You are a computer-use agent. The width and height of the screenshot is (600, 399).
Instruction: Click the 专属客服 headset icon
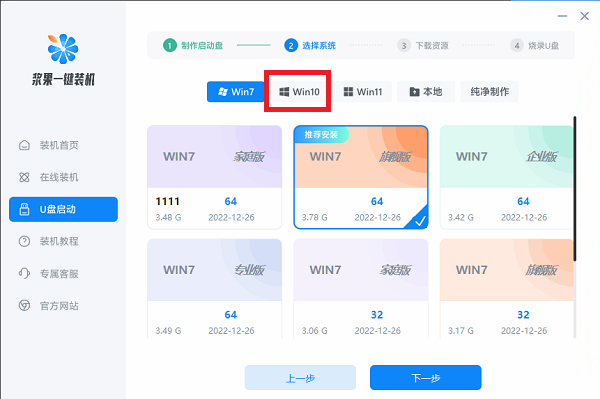pos(24,274)
